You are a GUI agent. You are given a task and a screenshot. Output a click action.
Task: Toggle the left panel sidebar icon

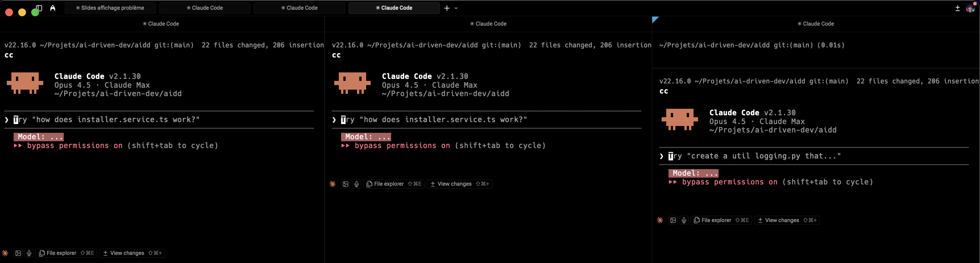[39, 8]
